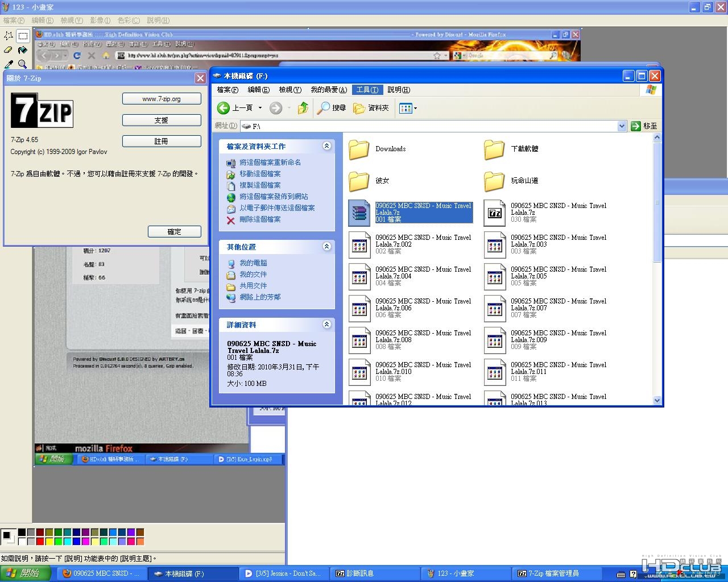The height and width of the screenshot is (582, 728).
Task: Click the green Back arrow in Explorer
Action: point(224,108)
